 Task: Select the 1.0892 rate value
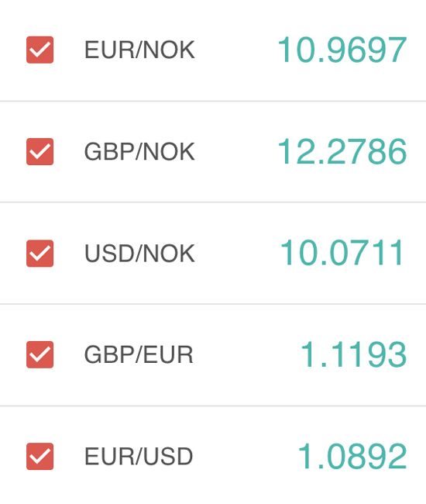(352, 457)
